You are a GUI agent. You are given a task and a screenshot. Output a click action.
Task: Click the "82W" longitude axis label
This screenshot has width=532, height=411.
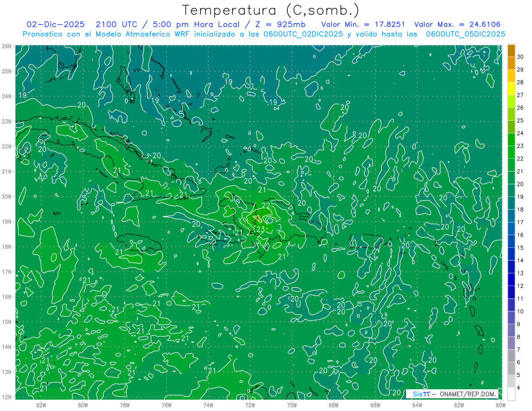41,405
